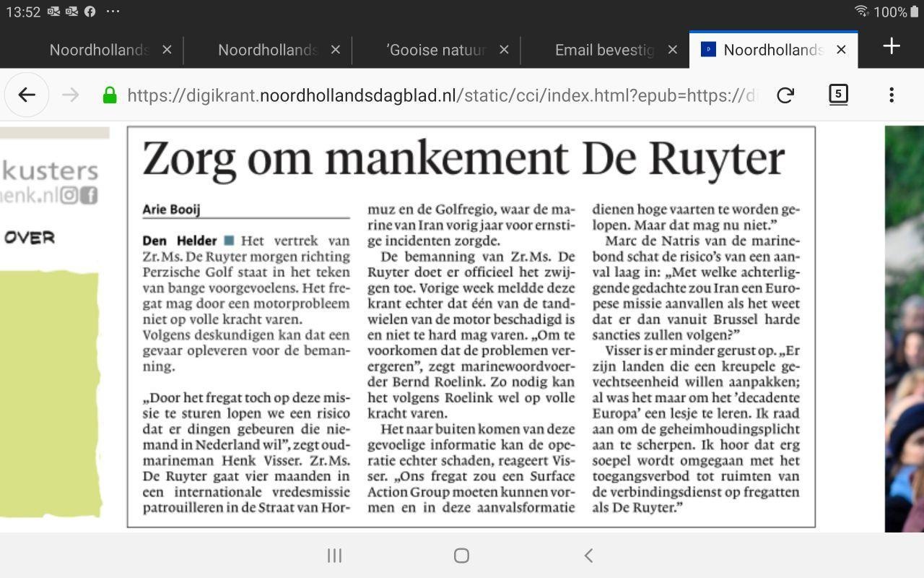Viewport: 924px width, 578px height.
Task: Select the active Noordhollands tab with favicon
Action: tap(773, 50)
